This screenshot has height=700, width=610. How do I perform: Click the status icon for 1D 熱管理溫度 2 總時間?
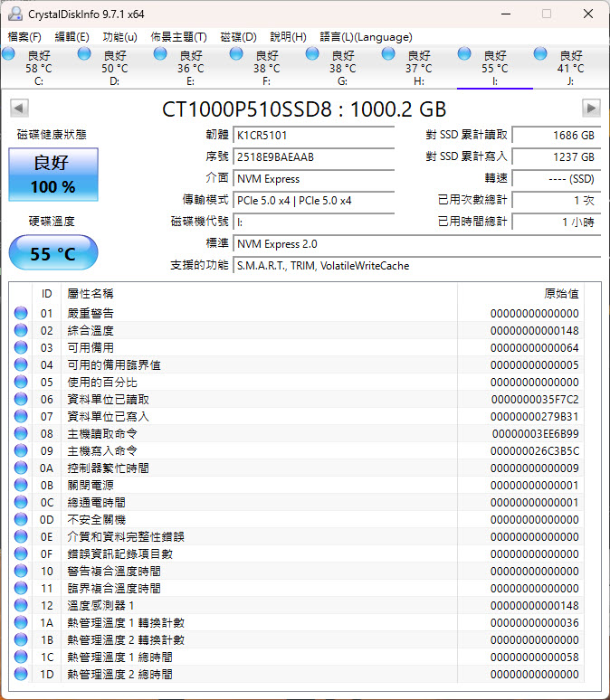click(x=21, y=674)
